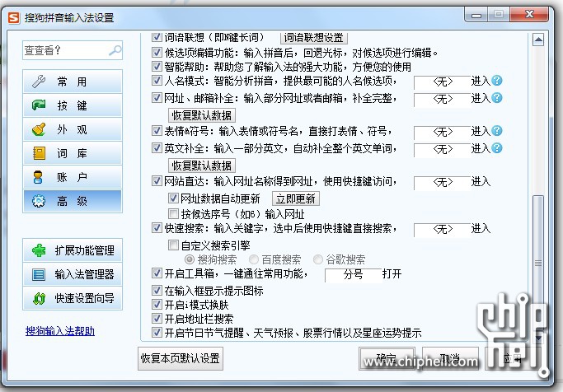
Task: Click the notebook icon for 词库
Action: coord(39,153)
